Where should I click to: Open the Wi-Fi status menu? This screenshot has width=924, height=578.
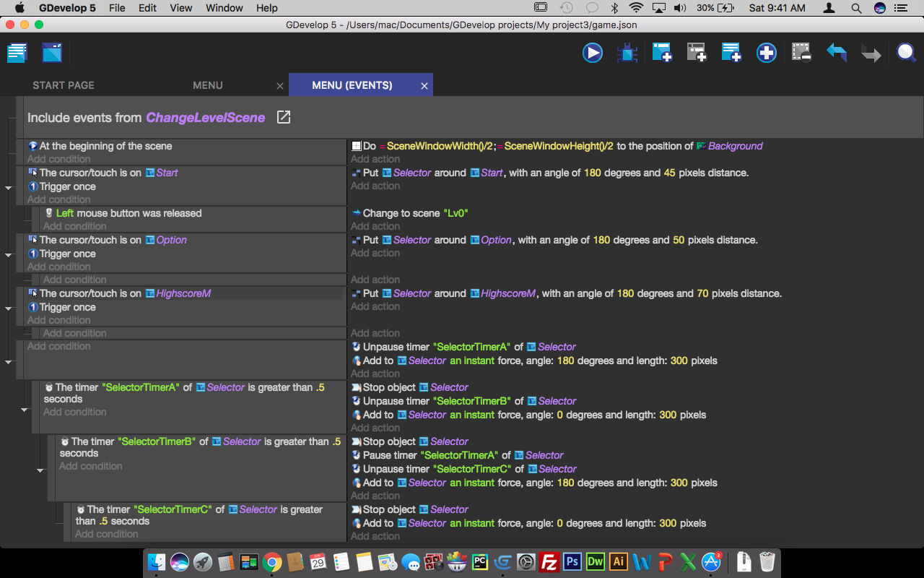[636, 8]
